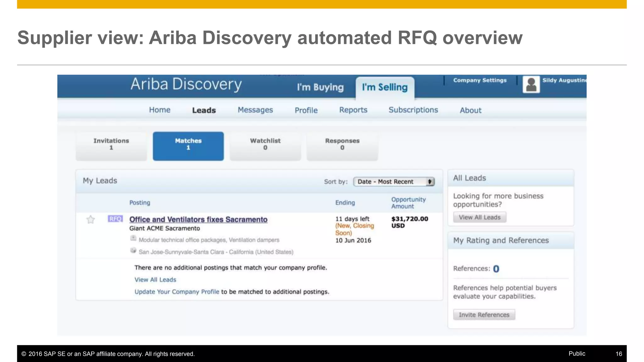Image resolution: width=644 pixels, height=362 pixels.
Task: Click the $31,720.00 USD amount
Action: (x=410, y=222)
